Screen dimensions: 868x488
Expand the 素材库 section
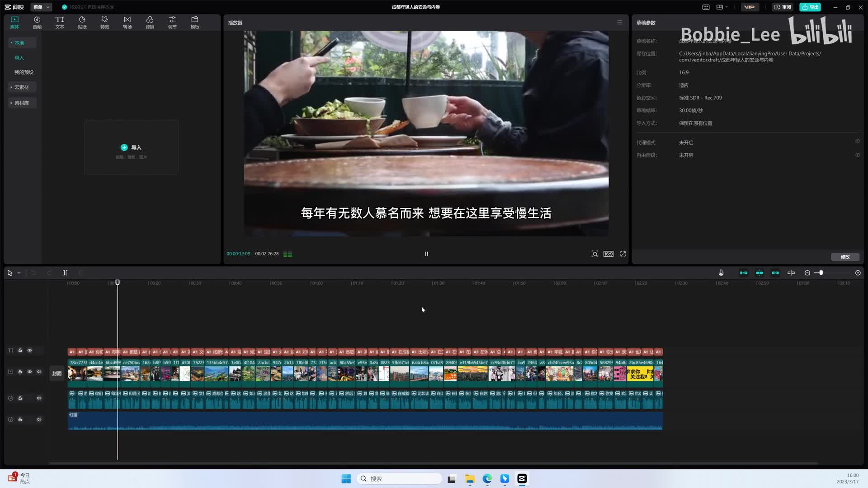21,103
